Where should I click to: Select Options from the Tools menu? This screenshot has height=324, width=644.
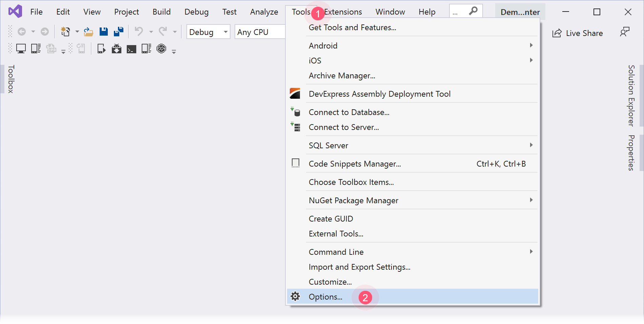(x=325, y=297)
